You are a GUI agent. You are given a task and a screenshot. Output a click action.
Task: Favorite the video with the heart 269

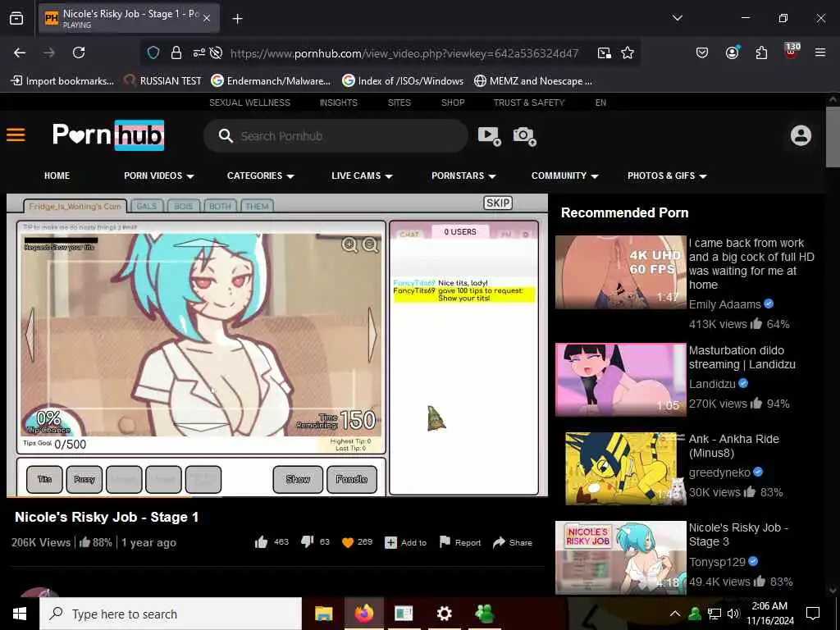click(357, 542)
